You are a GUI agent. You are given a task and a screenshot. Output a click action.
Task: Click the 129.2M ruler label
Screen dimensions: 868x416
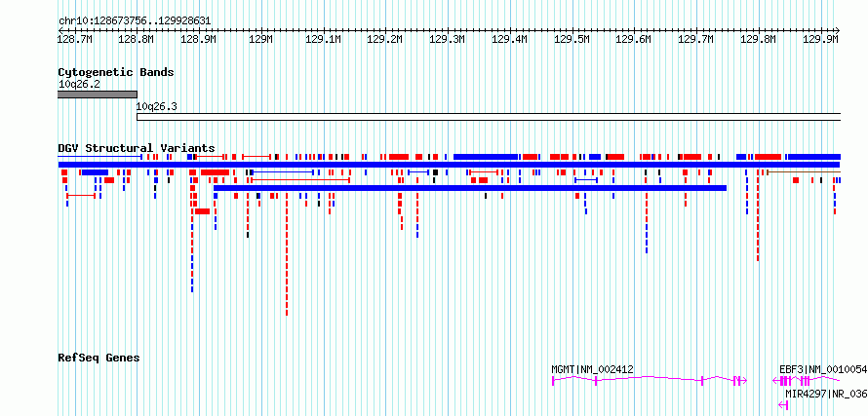[386, 39]
